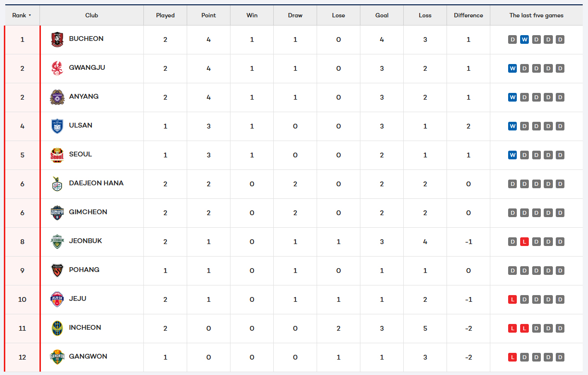Click the Pohang club crest icon
This screenshot has height=375, width=588.
(x=57, y=271)
